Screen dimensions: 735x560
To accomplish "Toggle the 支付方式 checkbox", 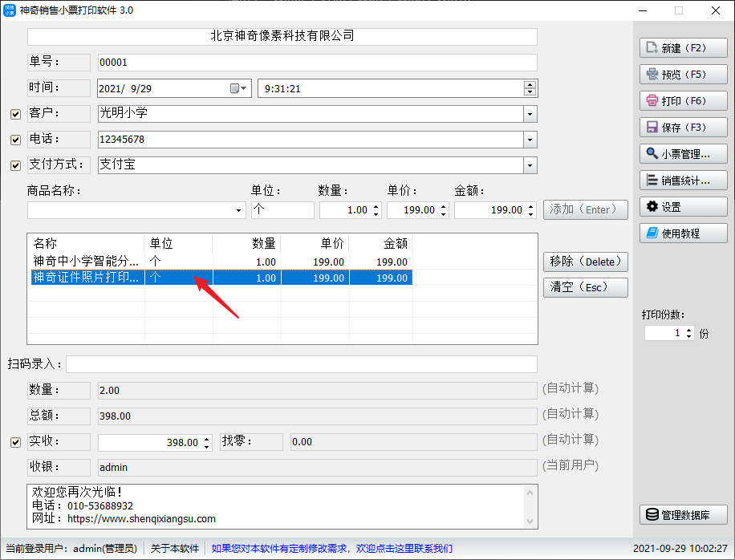I will [15, 165].
